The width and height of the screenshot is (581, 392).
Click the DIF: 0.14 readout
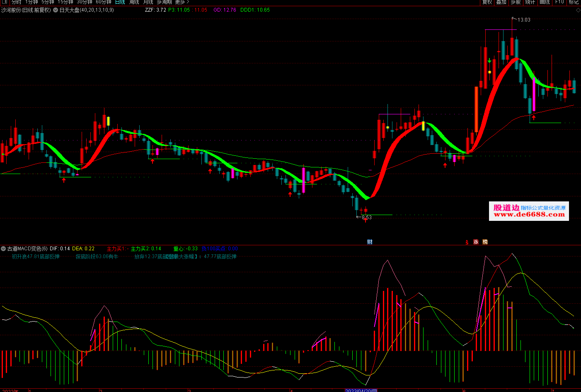coord(60,249)
